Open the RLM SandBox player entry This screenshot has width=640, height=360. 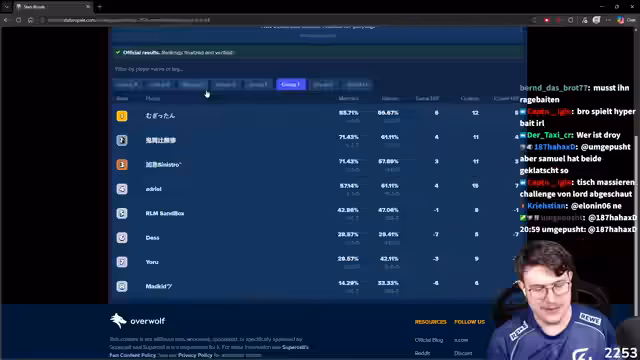pyautogui.click(x=164, y=213)
